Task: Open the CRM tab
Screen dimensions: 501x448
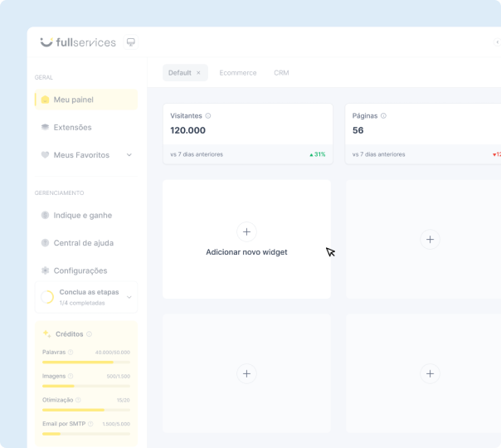Action: coord(281,73)
